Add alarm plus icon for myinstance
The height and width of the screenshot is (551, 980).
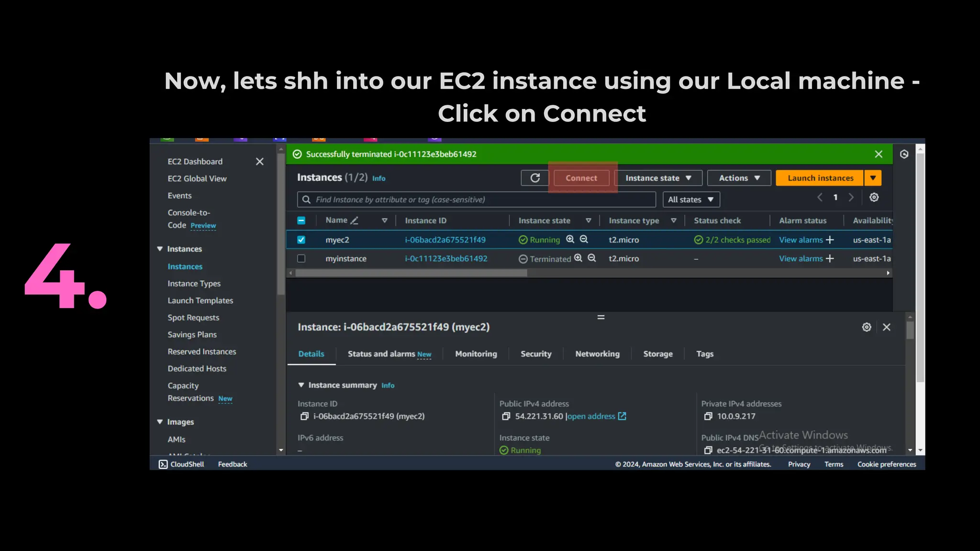tap(830, 258)
